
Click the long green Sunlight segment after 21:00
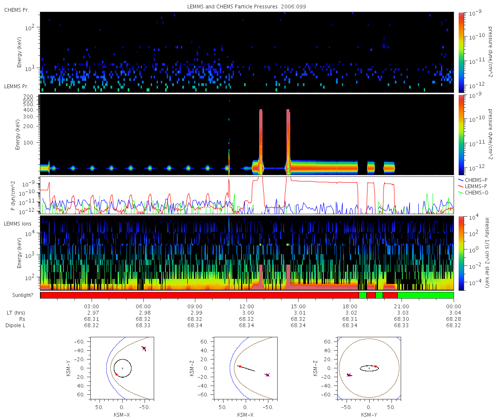pos(425,295)
